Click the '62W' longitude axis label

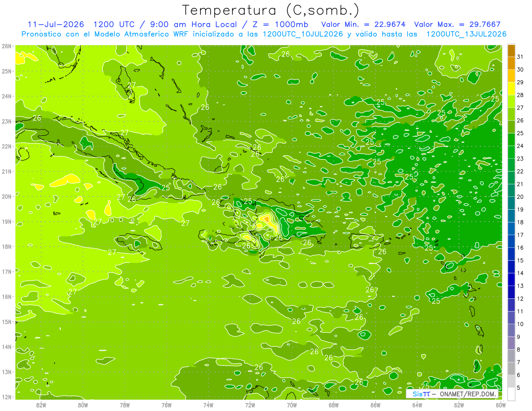pyautogui.click(x=459, y=405)
